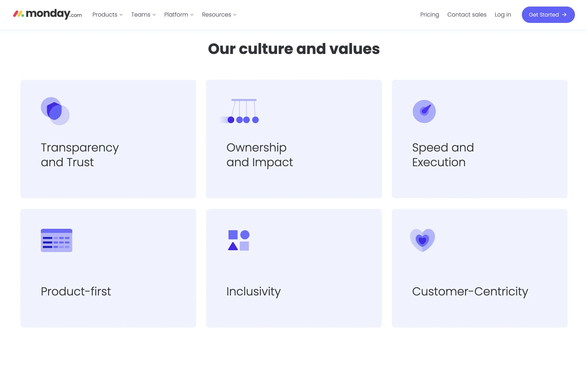Click the Product-first table board icon

[56, 240]
